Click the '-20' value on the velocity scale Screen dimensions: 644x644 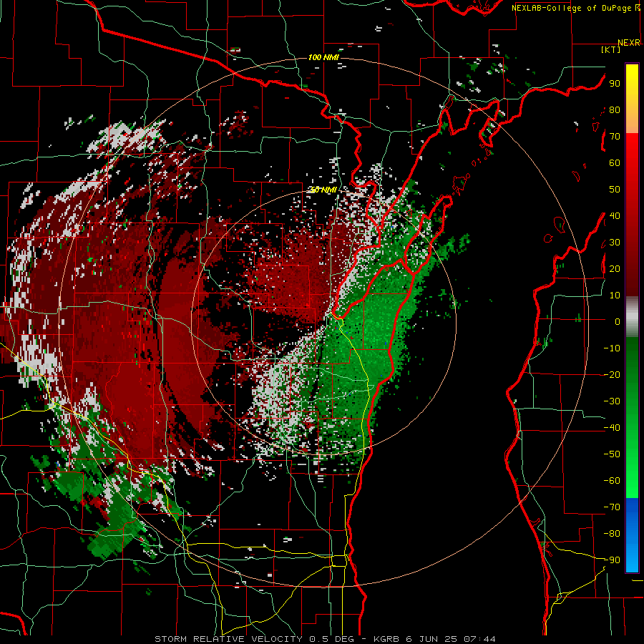pos(612,374)
